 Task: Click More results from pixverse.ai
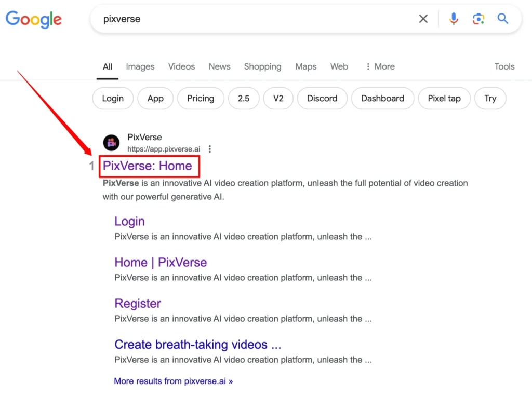point(174,381)
